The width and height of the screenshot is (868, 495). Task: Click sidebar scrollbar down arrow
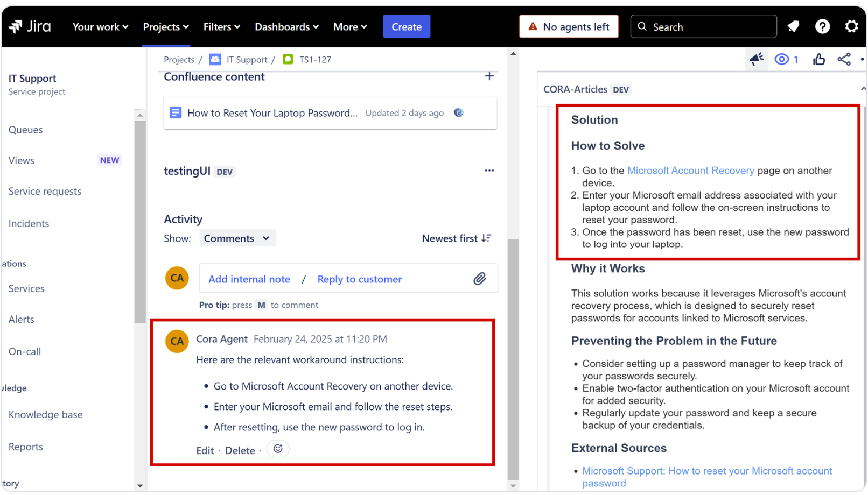(x=140, y=486)
